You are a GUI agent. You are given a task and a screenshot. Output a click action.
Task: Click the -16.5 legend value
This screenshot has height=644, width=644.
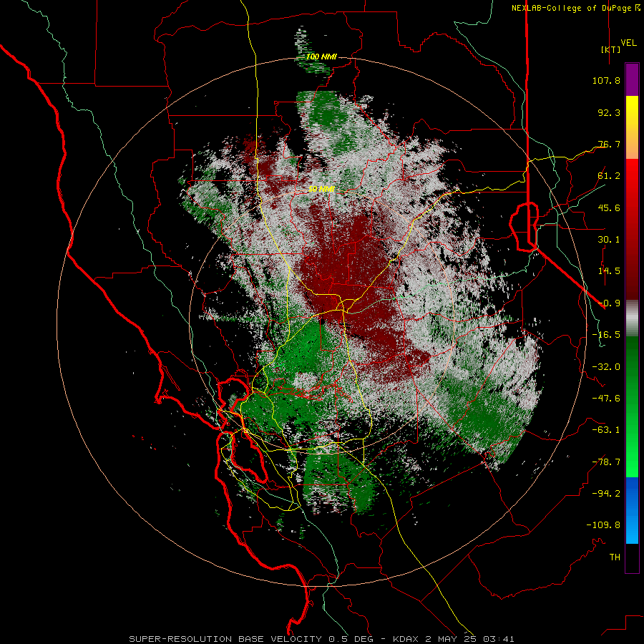[606, 335]
